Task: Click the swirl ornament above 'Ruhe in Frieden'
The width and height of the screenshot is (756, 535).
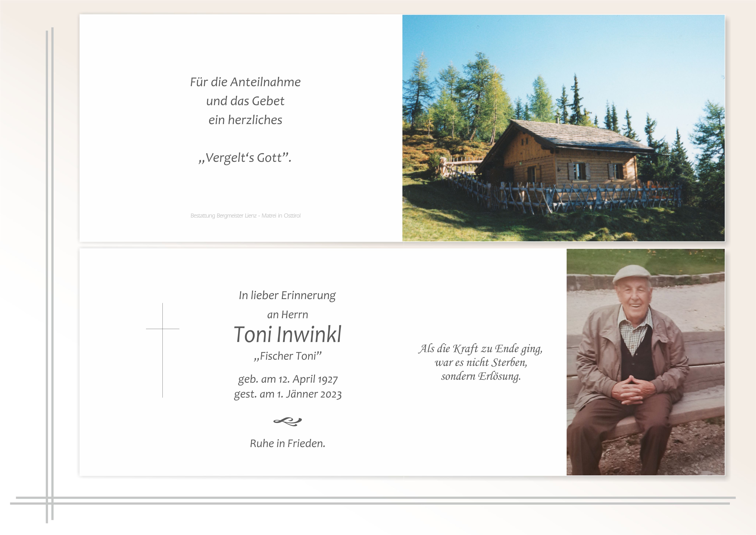Action: 287,421
